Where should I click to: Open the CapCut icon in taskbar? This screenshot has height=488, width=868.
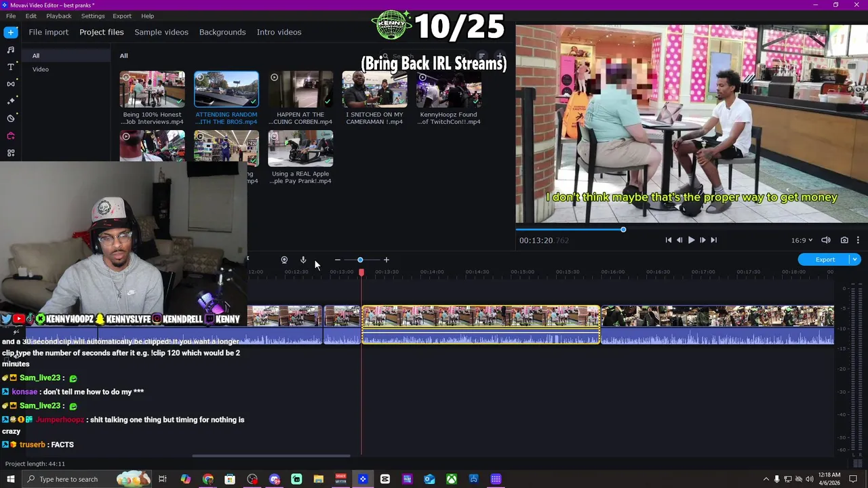pos(385,479)
